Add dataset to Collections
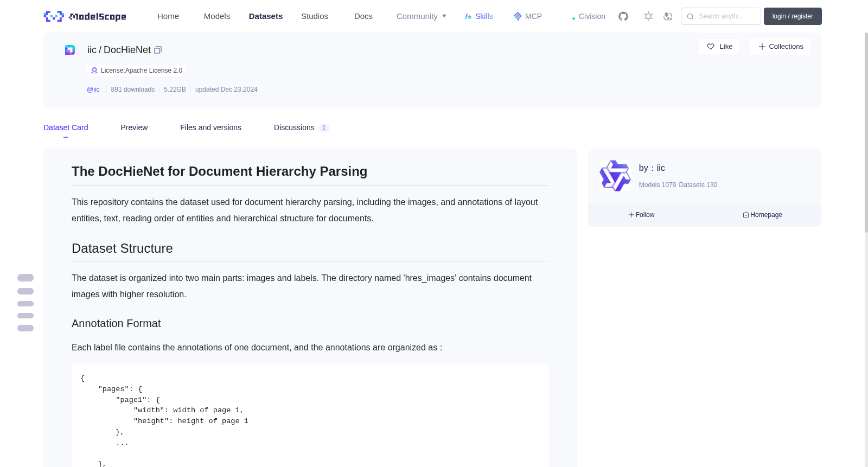 pos(780,47)
